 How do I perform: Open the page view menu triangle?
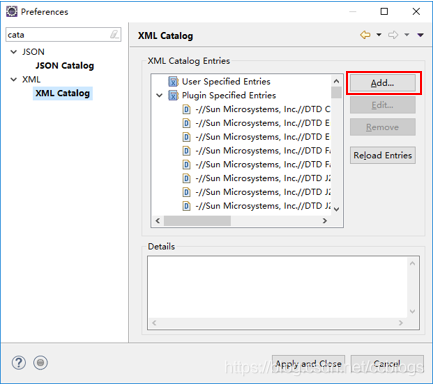click(421, 35)
